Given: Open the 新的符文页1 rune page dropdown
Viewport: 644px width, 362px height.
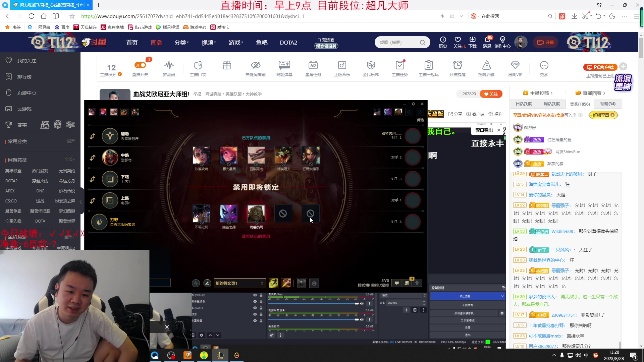Looking at the screenshot, I should 240,283.
